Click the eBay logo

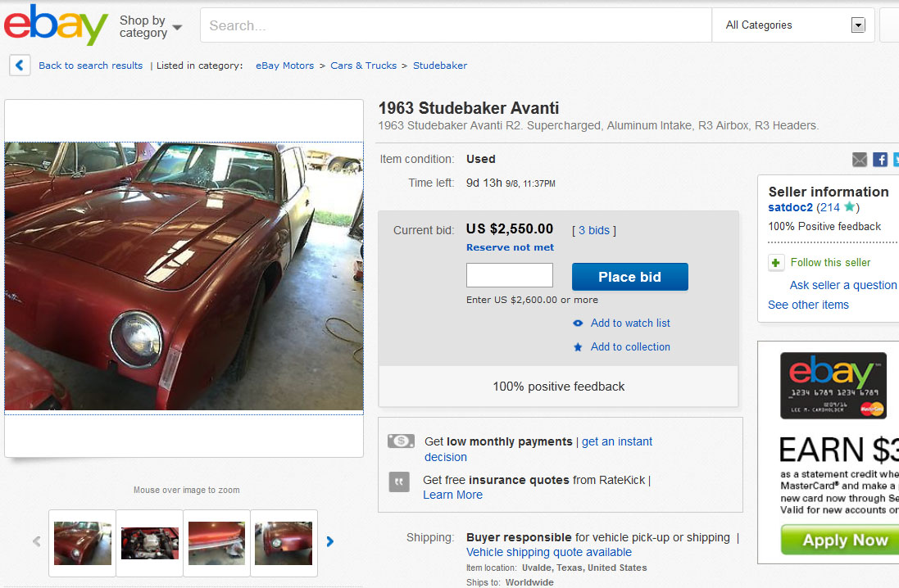pyautogui.click(x=56, y=25)
